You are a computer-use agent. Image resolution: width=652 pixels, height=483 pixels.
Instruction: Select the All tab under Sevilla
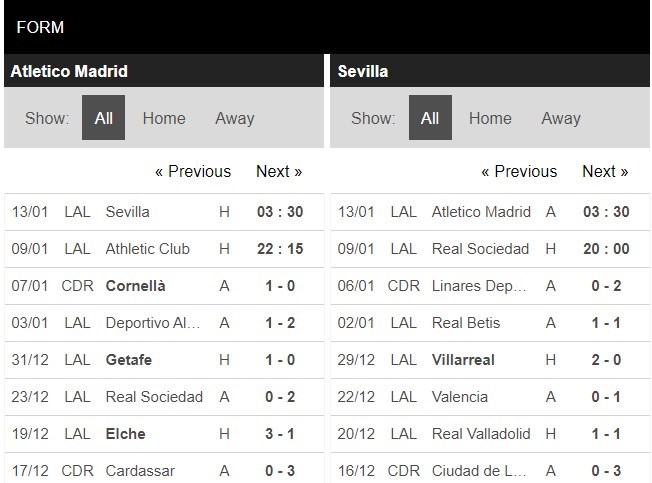(430, 118)
